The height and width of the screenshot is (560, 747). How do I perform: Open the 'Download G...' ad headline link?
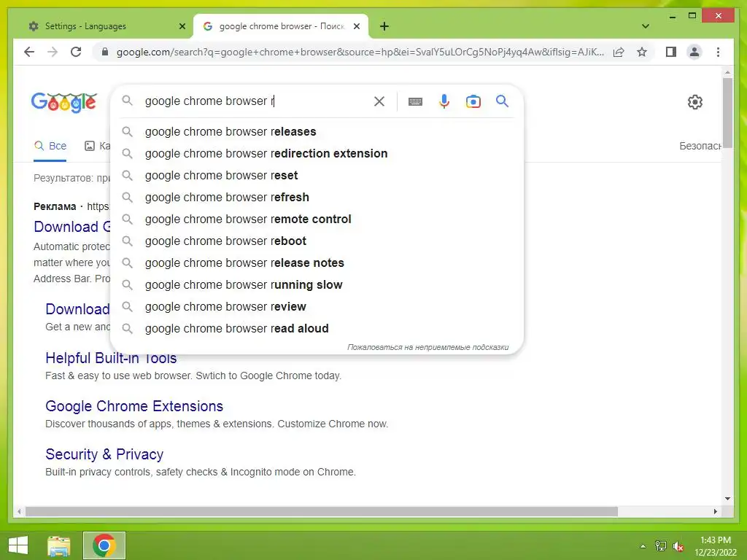point(72,227)
